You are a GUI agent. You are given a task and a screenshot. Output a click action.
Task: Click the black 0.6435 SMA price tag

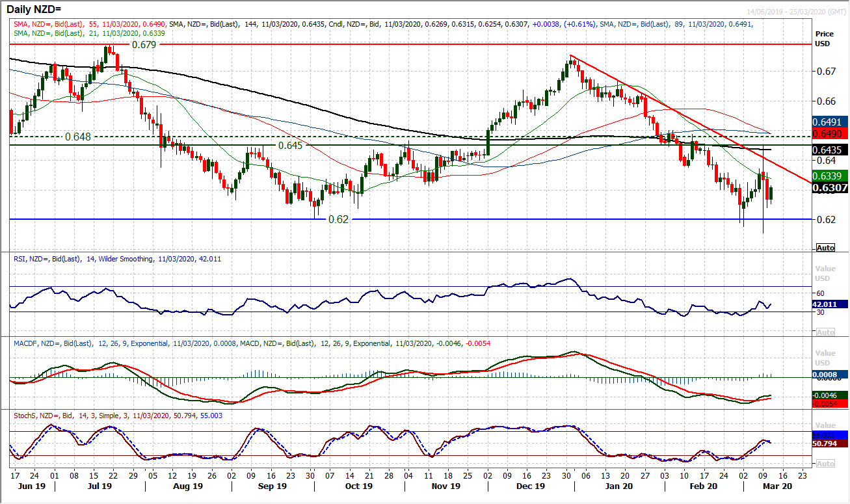pos(830,150)
